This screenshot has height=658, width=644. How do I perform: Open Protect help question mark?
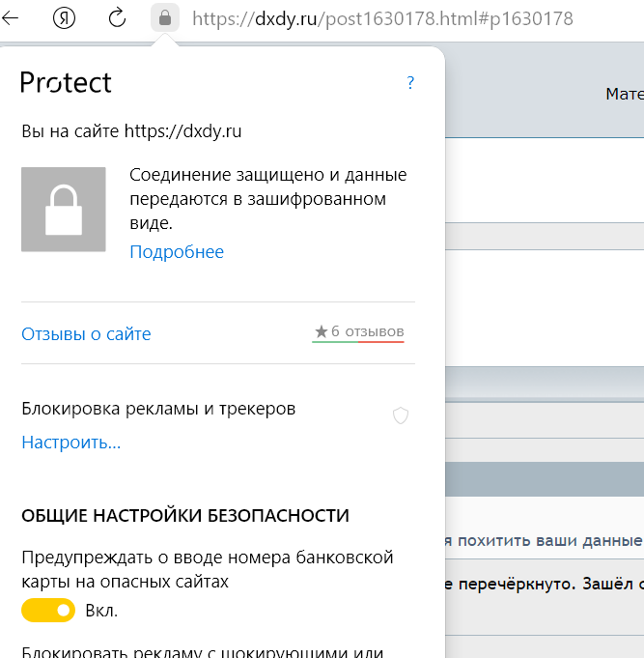(410, 82)
